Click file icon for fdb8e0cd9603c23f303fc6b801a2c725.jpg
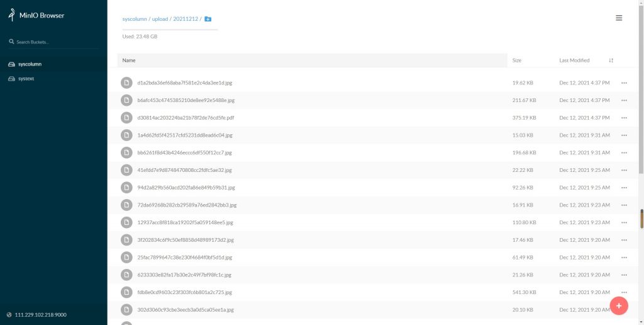644x325 pixels. coord(126,292)
